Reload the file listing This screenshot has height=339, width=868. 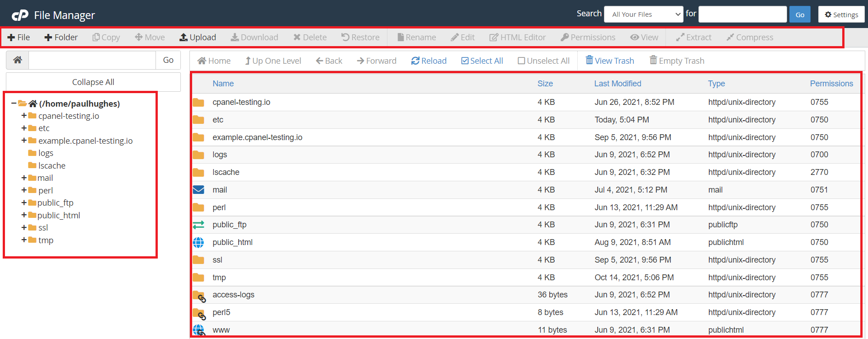429,61
